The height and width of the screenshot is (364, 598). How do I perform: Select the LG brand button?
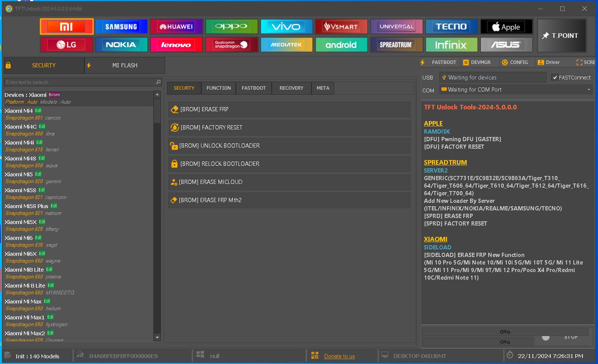tap(67, 45)
